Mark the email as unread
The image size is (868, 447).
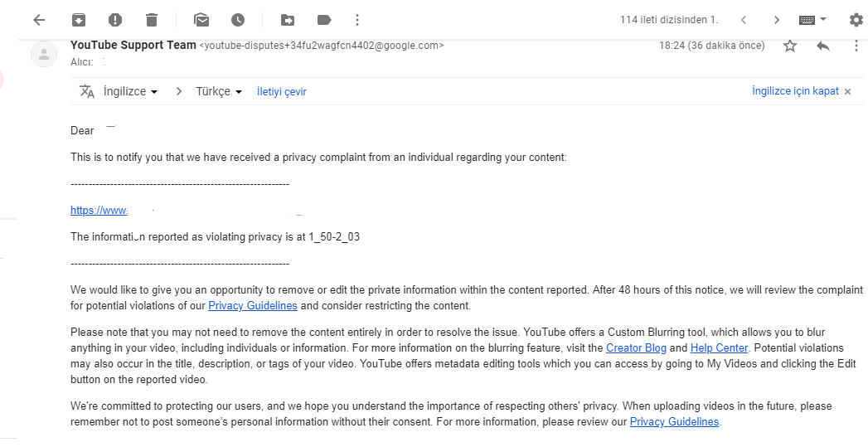click(201, 20)
